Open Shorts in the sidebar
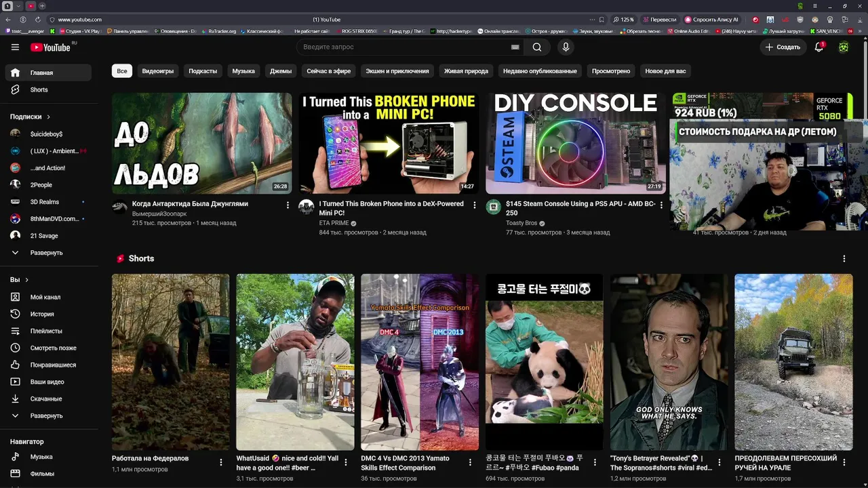This screenshot has width=868, height=488. click(49, 89)
